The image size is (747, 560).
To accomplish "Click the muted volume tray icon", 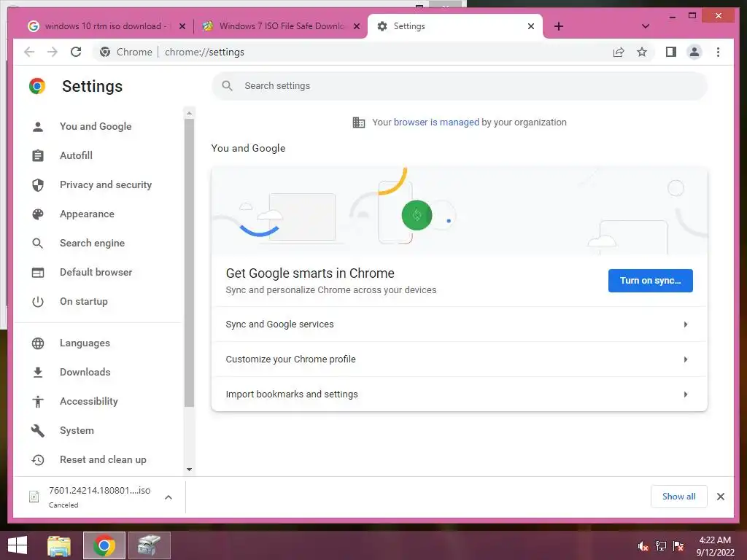I will tap(643, 546).
